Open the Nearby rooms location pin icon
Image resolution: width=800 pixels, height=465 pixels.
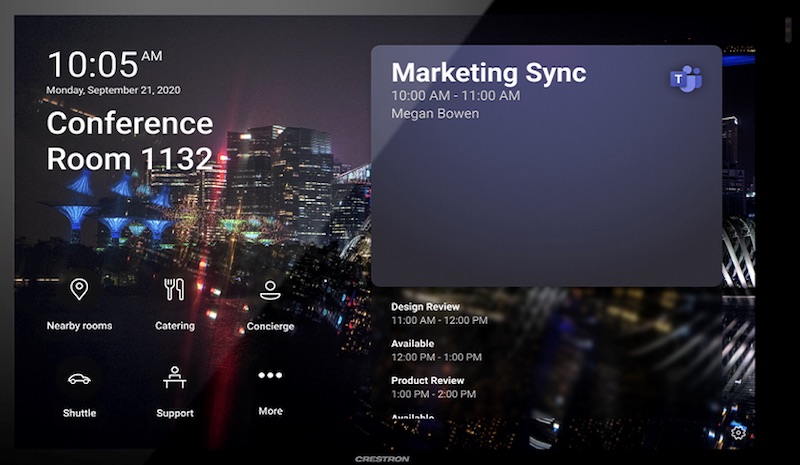coord(79,290)
